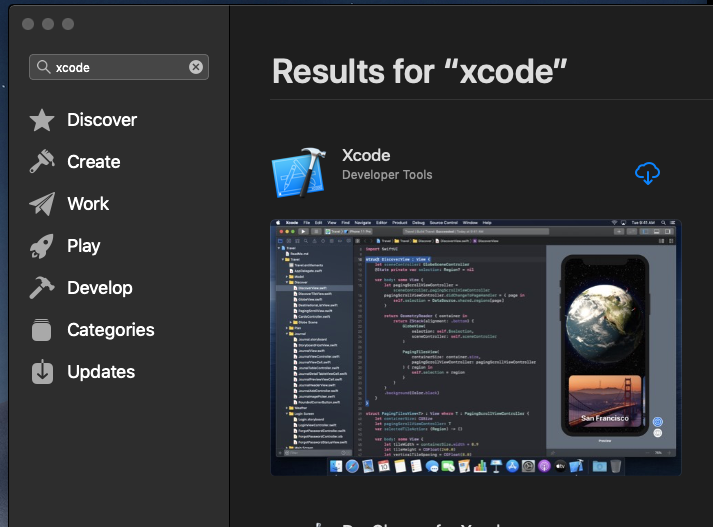Image resolution: width=713 pixels, height=527 pixels.
Task: Open the Xcode app title link
Action: pyautogui.click(x=366, y=156)
